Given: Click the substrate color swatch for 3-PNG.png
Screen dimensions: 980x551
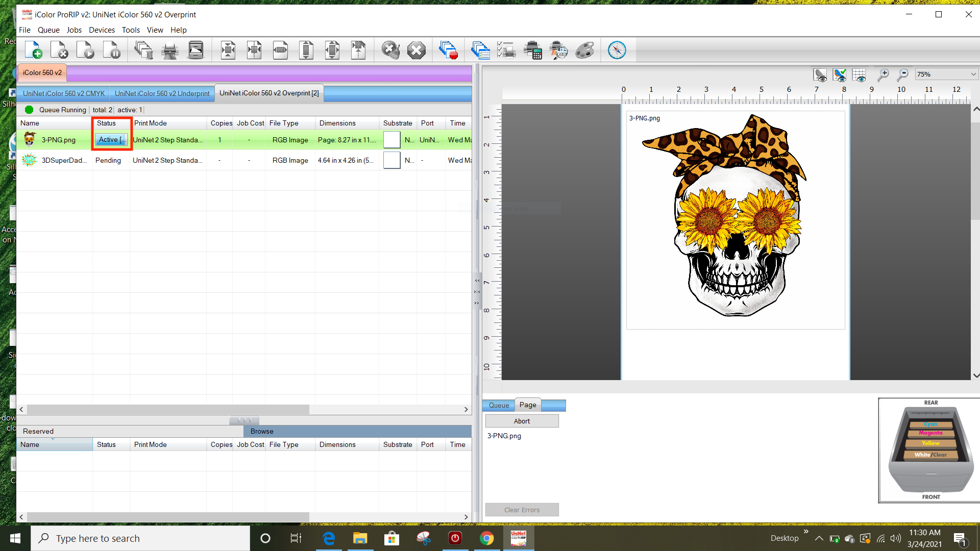Looking at the screenshot, I should 391,140.
